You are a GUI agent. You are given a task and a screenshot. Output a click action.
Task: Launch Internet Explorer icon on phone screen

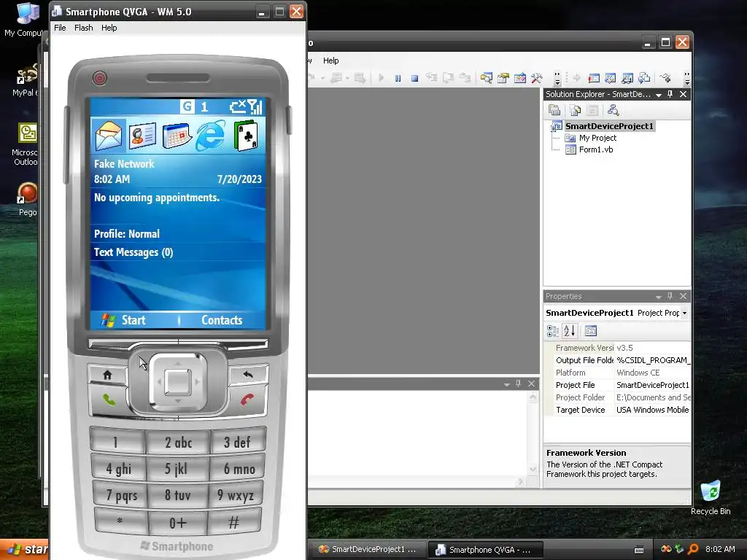pyautogui.click(x=211, y=136)
